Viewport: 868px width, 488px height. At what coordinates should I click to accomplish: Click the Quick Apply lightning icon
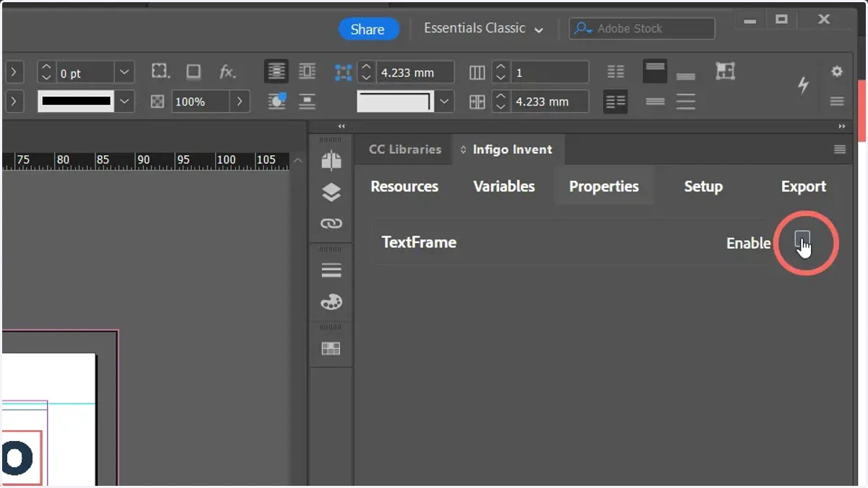[803, 85]
